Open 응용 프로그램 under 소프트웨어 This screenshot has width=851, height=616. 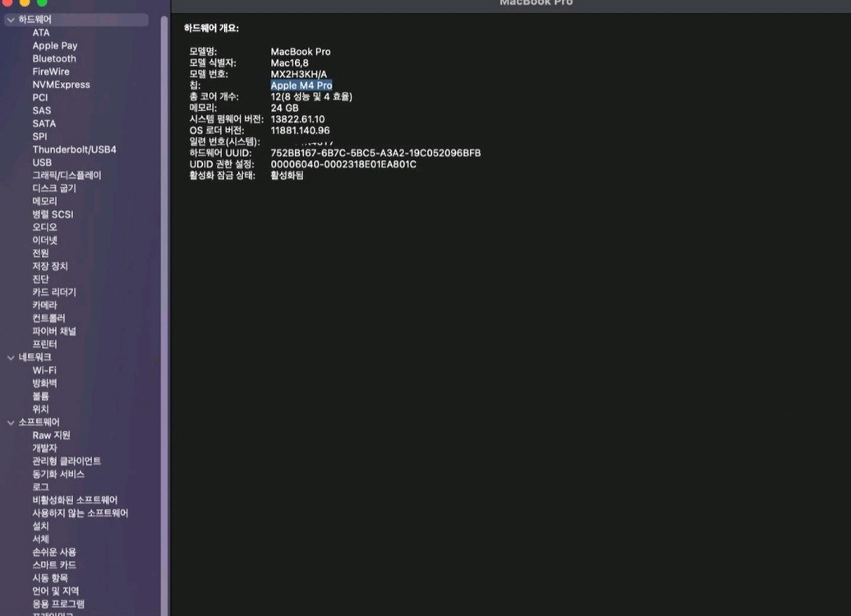click(57, 605)
